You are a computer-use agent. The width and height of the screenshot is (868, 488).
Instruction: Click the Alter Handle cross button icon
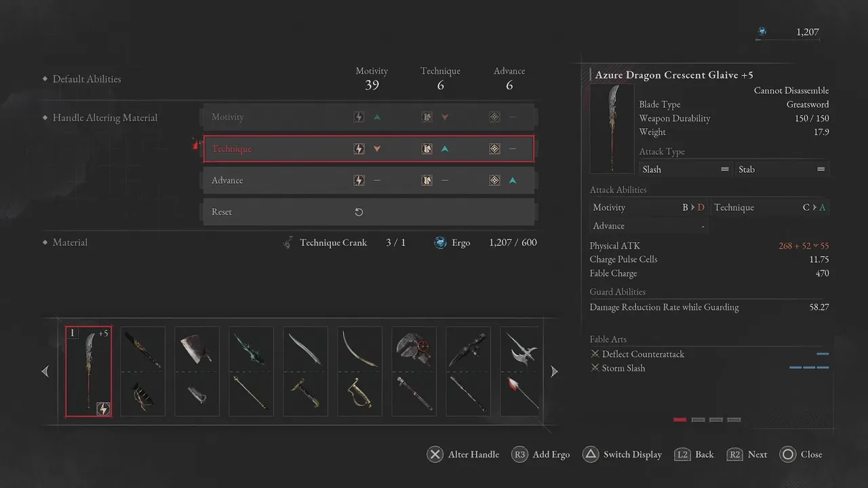[x=435, y=455]
